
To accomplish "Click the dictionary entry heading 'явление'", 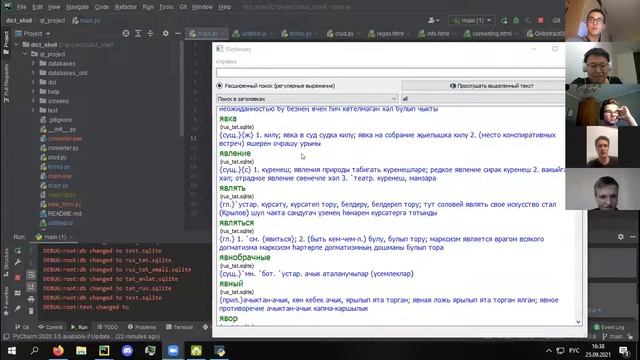I will click(x=235, y=153).
